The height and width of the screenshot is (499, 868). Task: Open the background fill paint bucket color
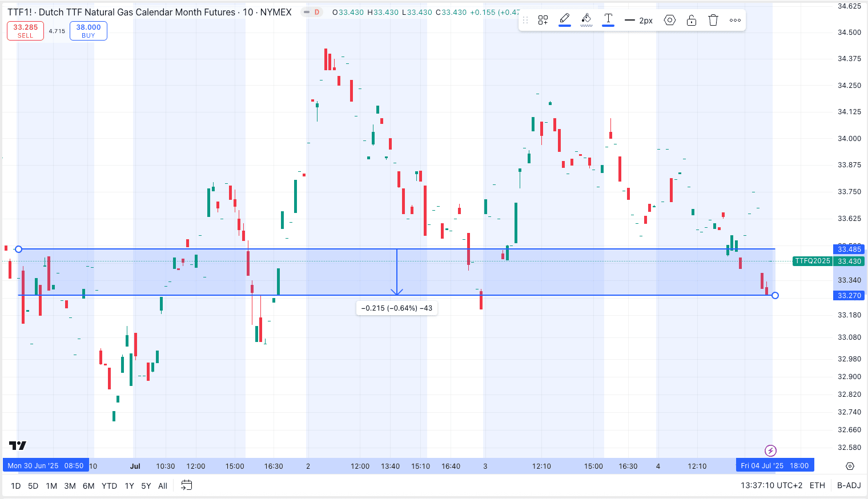[x=586, y=20]
